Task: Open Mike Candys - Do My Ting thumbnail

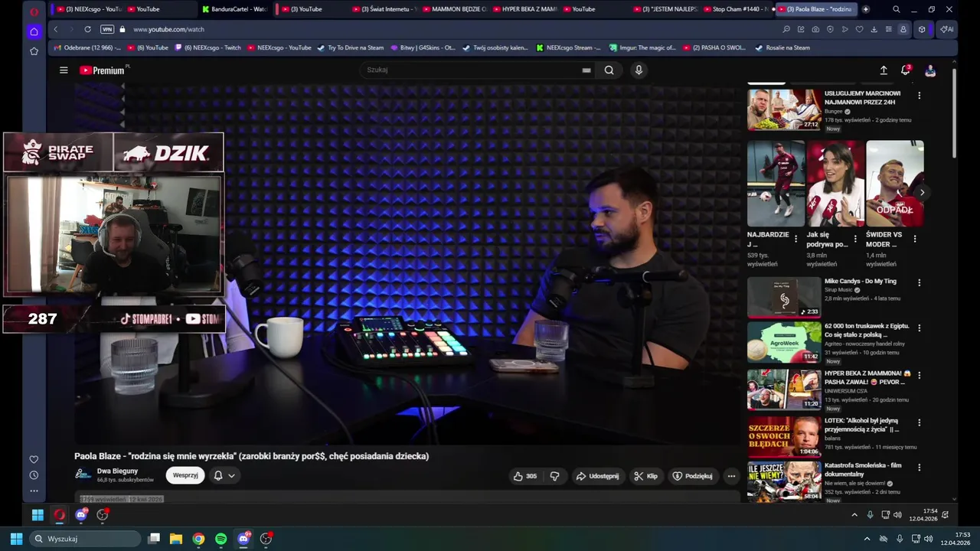Action: pos(784,297)
